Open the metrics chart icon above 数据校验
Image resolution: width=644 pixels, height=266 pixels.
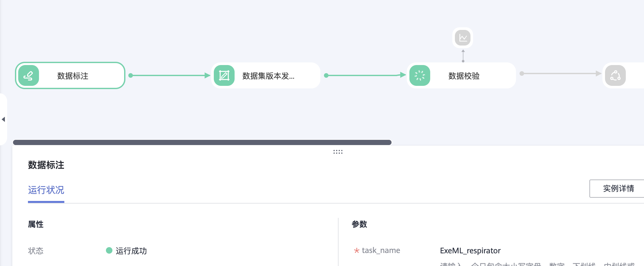point(463,38)
